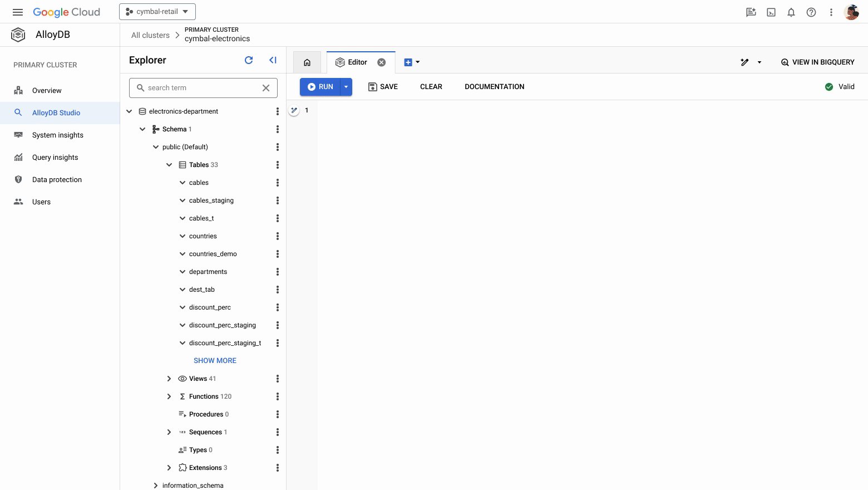Click the Valid status indicator
Viewport: 868px width, 490px height.
[x=840, y=87]
